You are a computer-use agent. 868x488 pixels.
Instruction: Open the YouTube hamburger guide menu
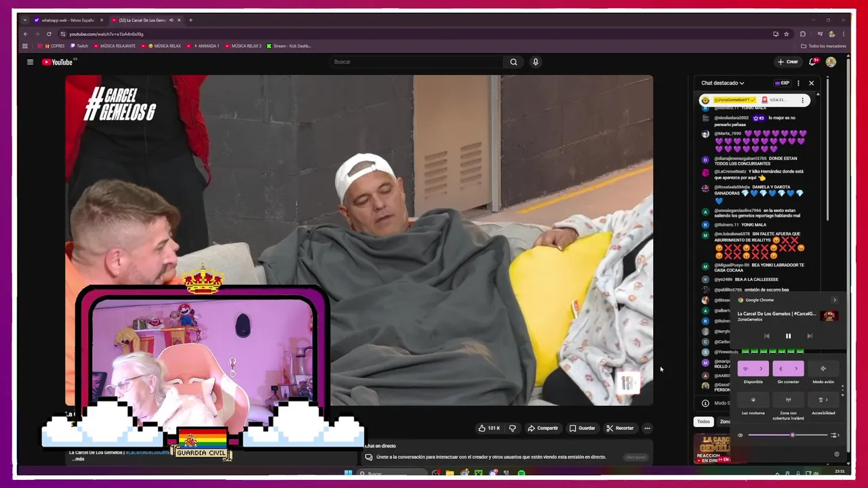point(30,62)
